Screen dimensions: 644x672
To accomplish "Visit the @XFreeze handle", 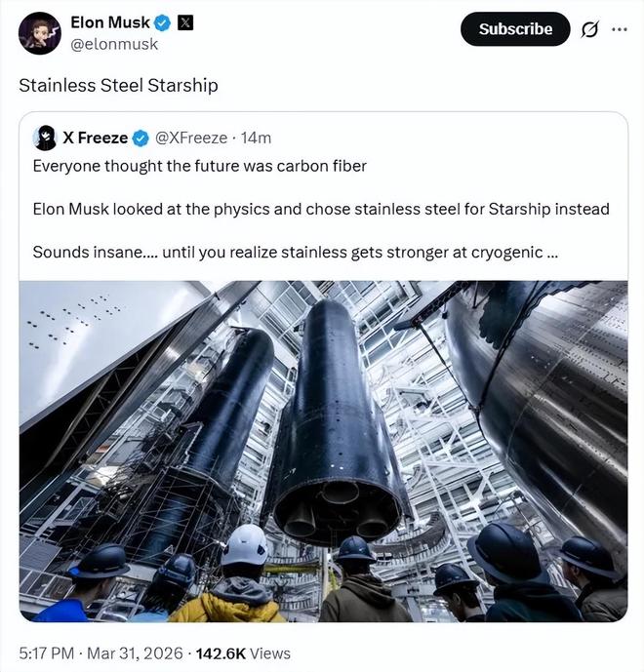I will tap(191, 138).
